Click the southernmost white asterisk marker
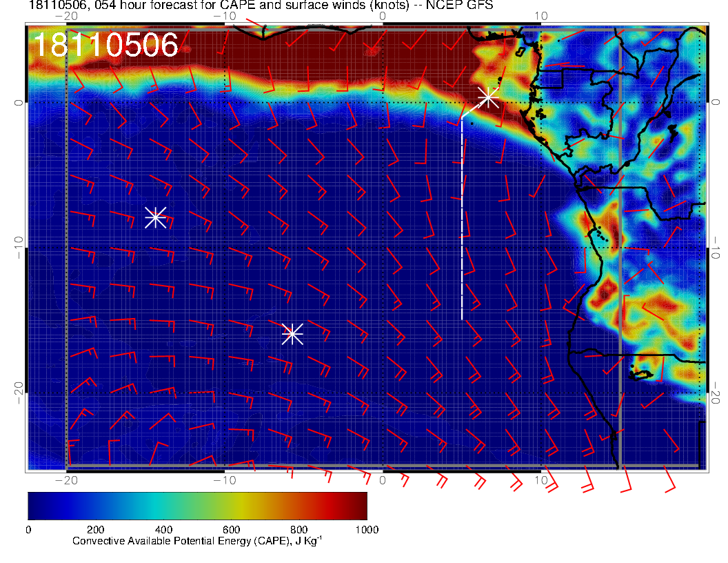This screenshot has width=728, height=563. click(292, 333)
